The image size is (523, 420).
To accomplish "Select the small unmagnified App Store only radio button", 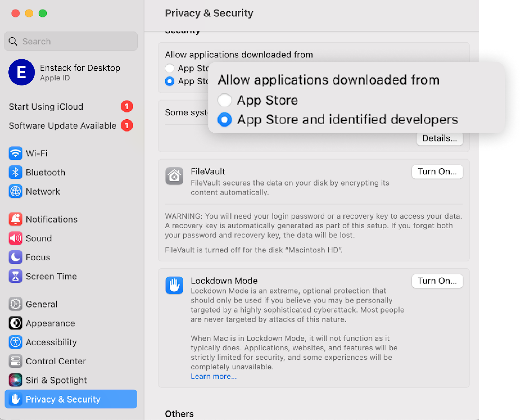I will 169,68.
